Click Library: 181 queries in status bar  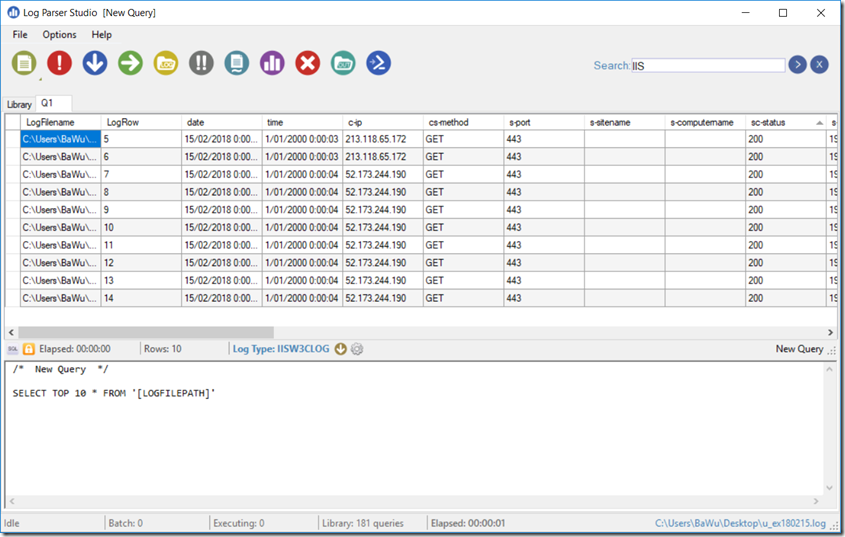coord(363,523)
